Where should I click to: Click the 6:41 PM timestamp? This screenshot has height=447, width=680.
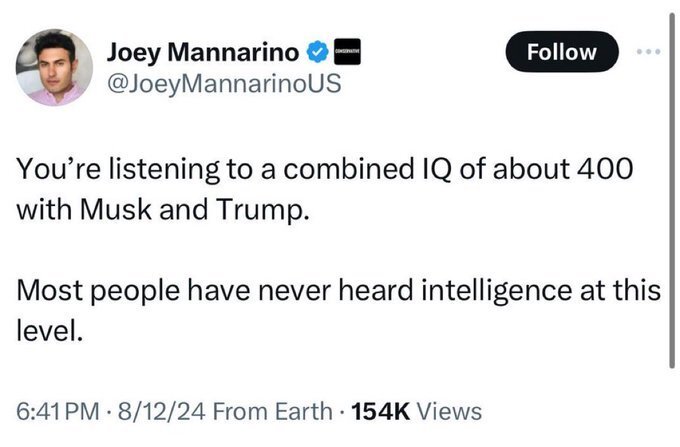tap(58, 410)
